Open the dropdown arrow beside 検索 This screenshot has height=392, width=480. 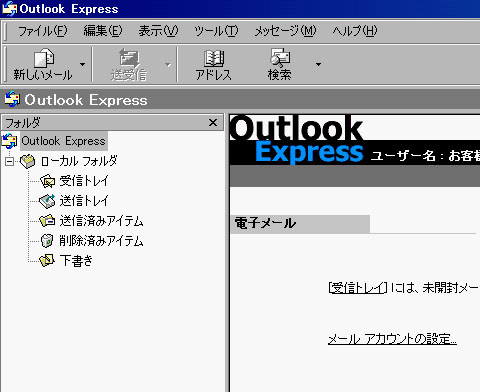click(318, 65)
